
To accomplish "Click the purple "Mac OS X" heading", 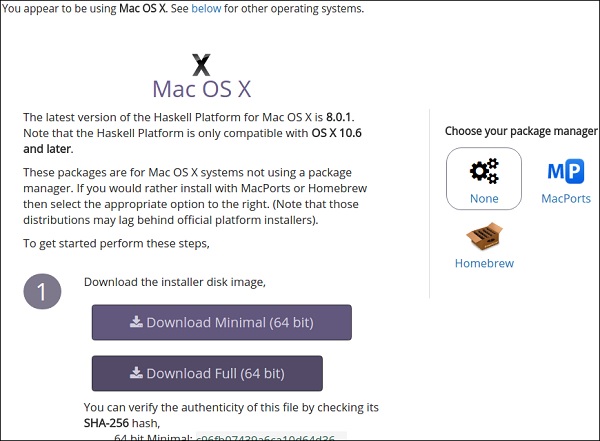I will coord(201,89).
